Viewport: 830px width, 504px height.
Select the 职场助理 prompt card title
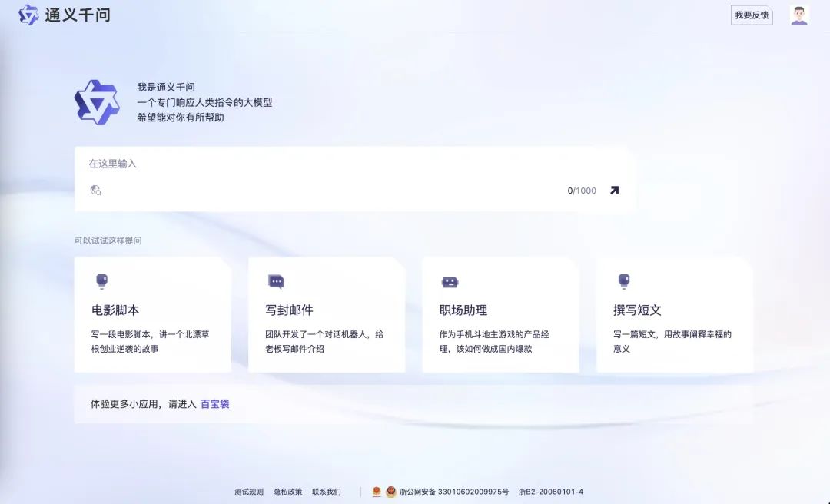[463, 310]
